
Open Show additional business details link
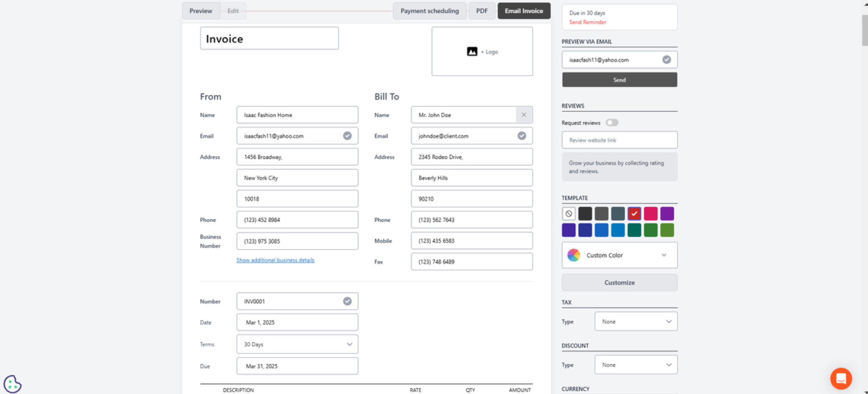coord(275,260)
